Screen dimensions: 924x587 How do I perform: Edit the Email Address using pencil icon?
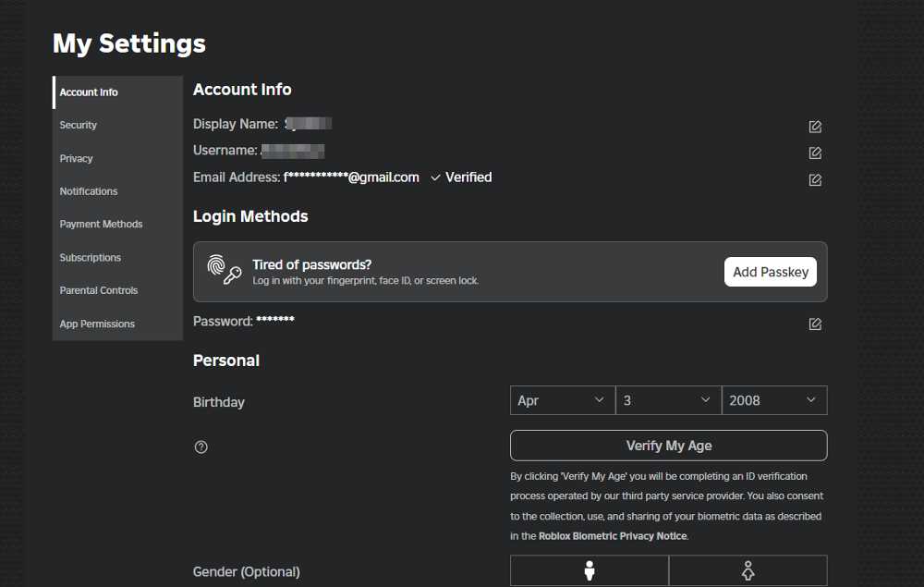814,179
